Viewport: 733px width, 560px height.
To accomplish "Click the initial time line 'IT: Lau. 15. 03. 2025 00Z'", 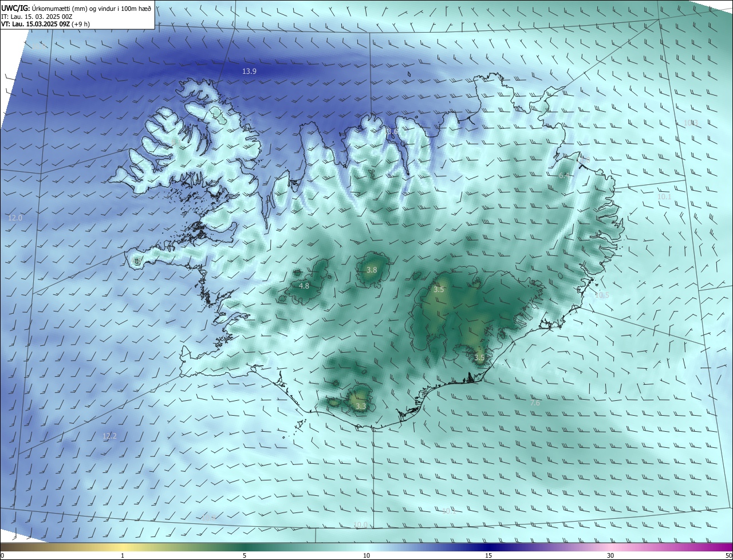I will click(37, 17).
